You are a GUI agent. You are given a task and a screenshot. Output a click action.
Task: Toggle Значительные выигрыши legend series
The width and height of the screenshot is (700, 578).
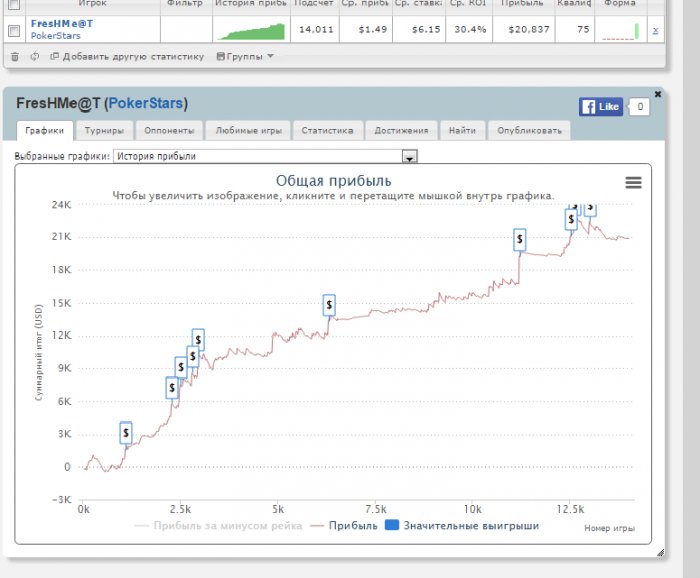point(462,526)
